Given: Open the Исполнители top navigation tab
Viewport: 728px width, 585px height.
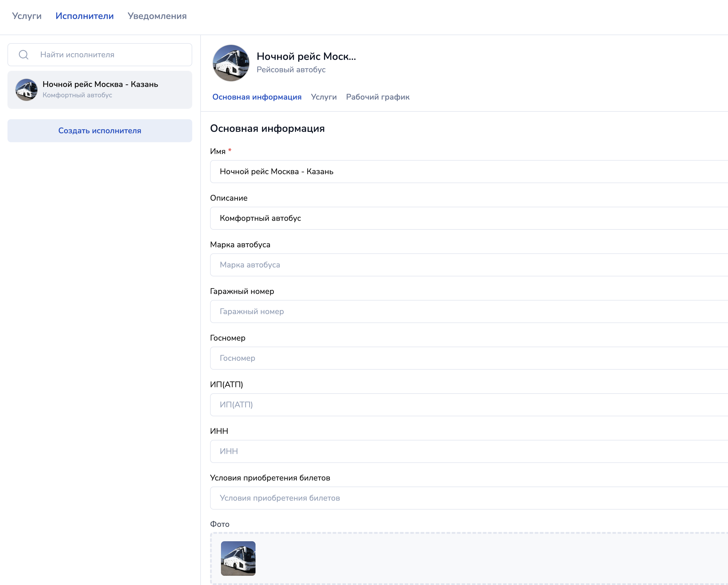Looking at the screenshot, I should tap(84, 16).
